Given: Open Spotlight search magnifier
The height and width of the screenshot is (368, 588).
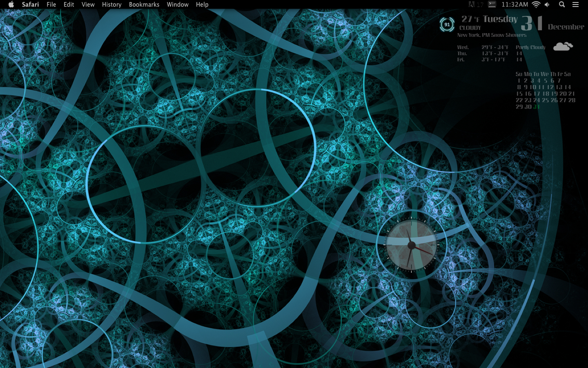Looking at the screenshot, I should pyautogui.click(x=562, y=4).
